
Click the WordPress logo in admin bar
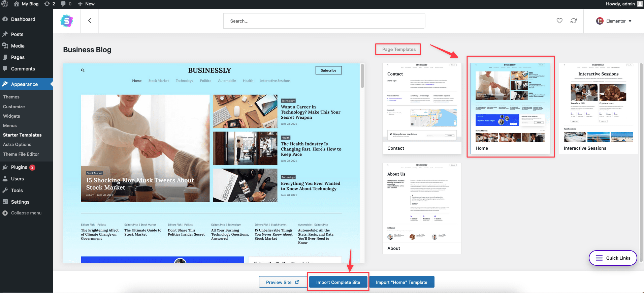pyautogui.click(x=5, y=4)
